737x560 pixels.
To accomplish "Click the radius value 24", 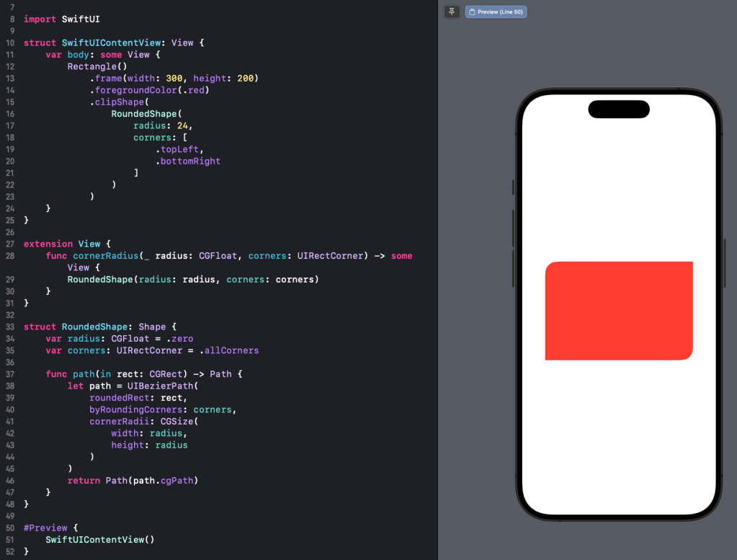I will click(x=183, y=125).
